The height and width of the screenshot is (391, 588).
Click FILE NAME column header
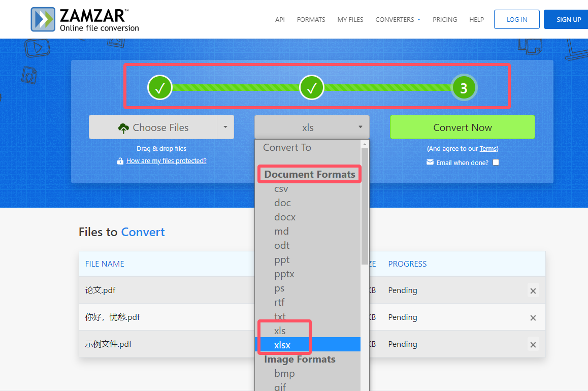(105, 264)
